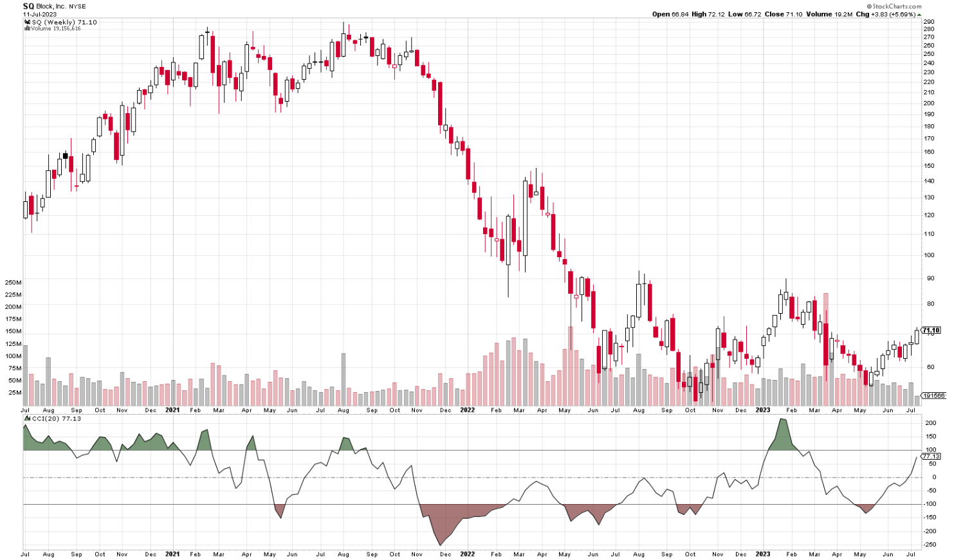
Task: Click the candlestick icon beside SQ (Weekly)
Action: pyautogui.click(x=27, y=23)
